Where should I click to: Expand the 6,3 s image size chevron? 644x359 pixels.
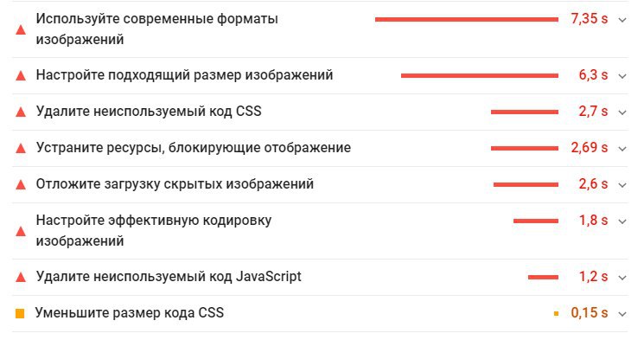point(622,76)
